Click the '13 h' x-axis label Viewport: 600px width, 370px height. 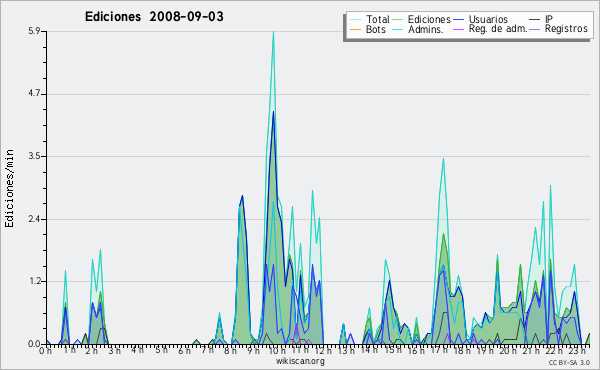346,350
